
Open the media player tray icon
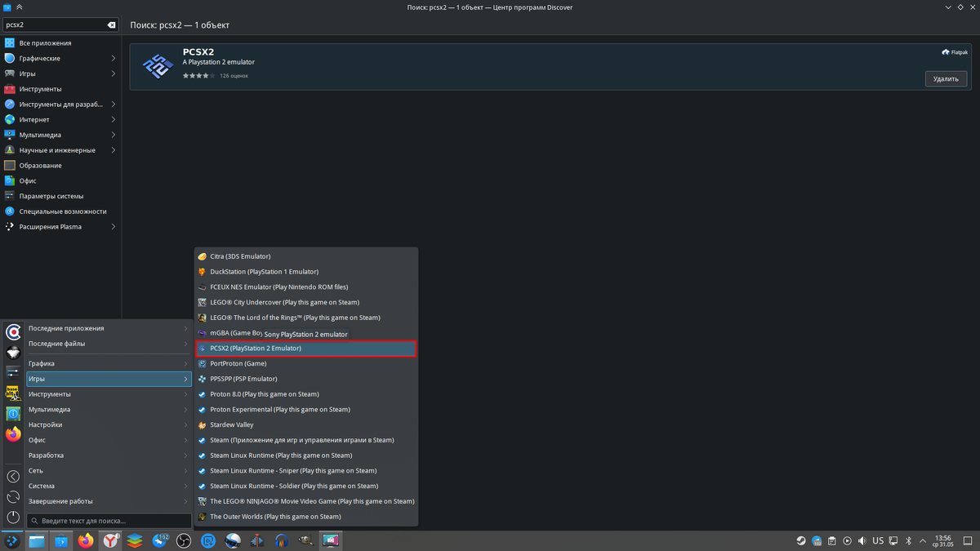pyautogui.click(x=847, y=540)
